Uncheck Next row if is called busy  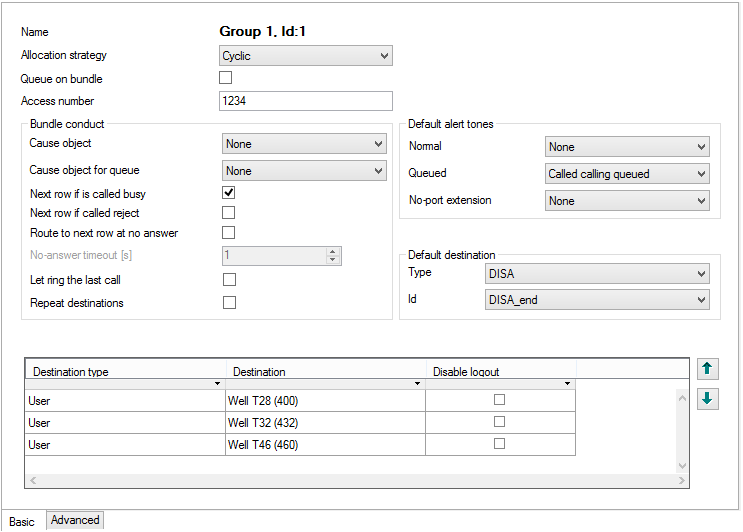click(x=228, y=192)
